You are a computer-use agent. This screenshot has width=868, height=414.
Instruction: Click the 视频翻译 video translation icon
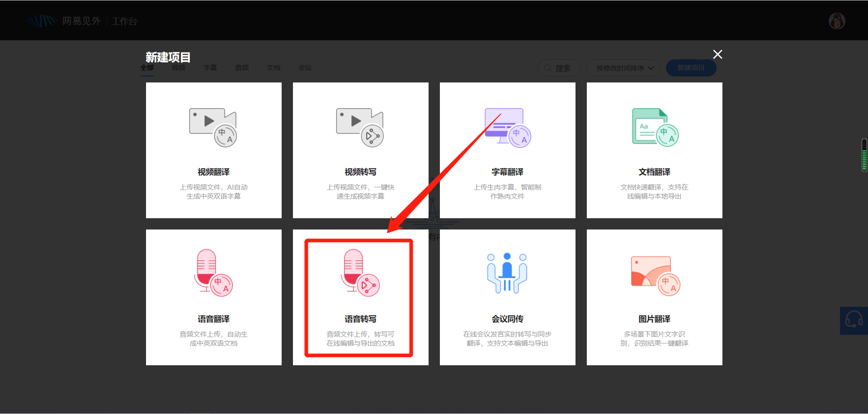click(x=213, y=128)
